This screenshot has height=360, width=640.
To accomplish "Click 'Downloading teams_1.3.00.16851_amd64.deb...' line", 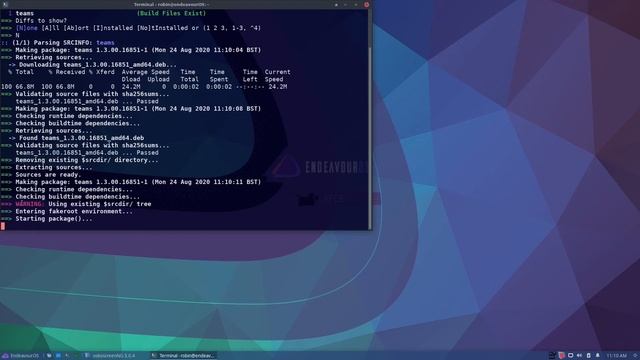I will [98, 64].
